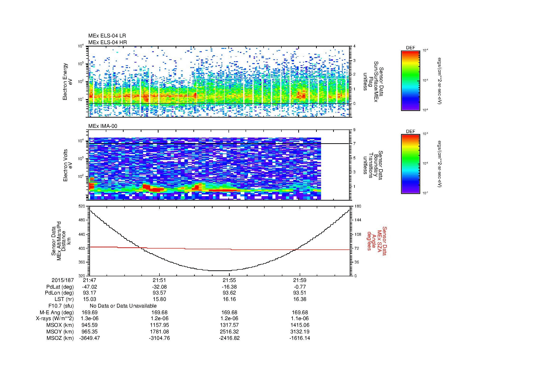
Task: Click the PdLon value 93.62
Action: pos(229,293)
